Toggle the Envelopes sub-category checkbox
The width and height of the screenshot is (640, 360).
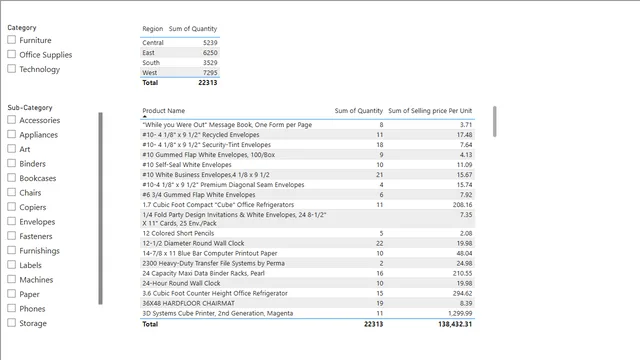point(11,221)
